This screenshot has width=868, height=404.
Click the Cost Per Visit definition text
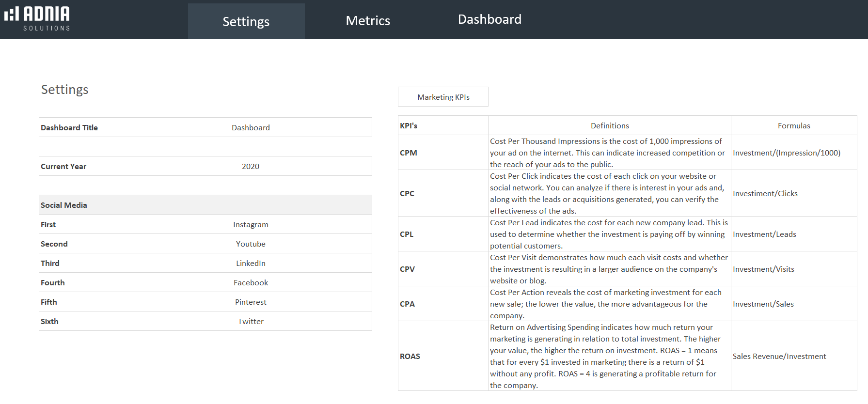(609, 269)
